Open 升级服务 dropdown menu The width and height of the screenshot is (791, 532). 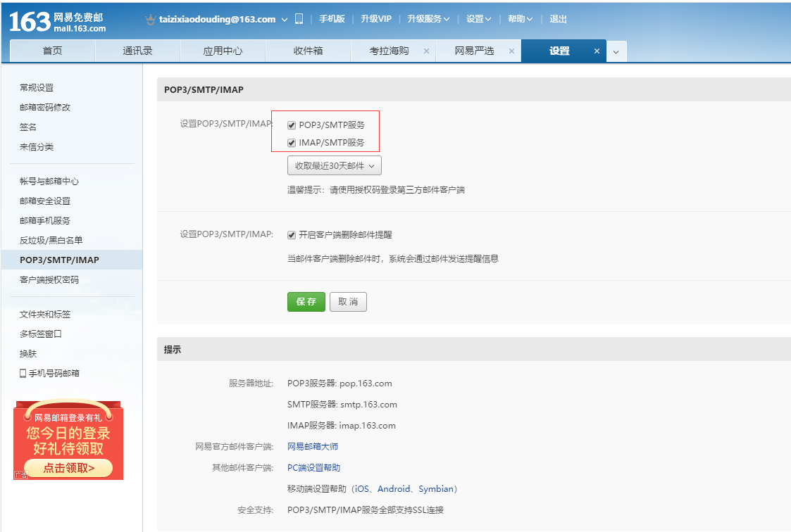[428, 18]
